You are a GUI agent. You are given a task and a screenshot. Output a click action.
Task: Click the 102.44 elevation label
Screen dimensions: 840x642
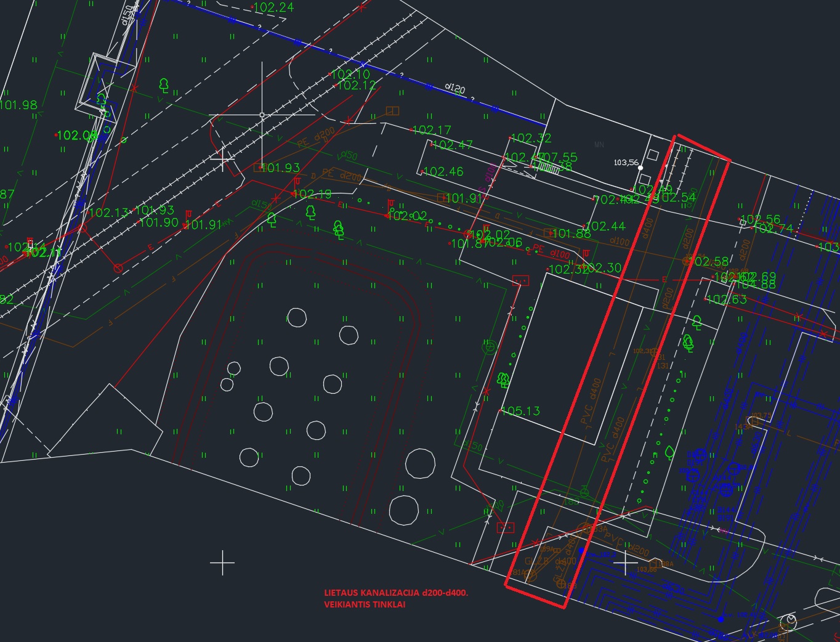click(605, 227)
